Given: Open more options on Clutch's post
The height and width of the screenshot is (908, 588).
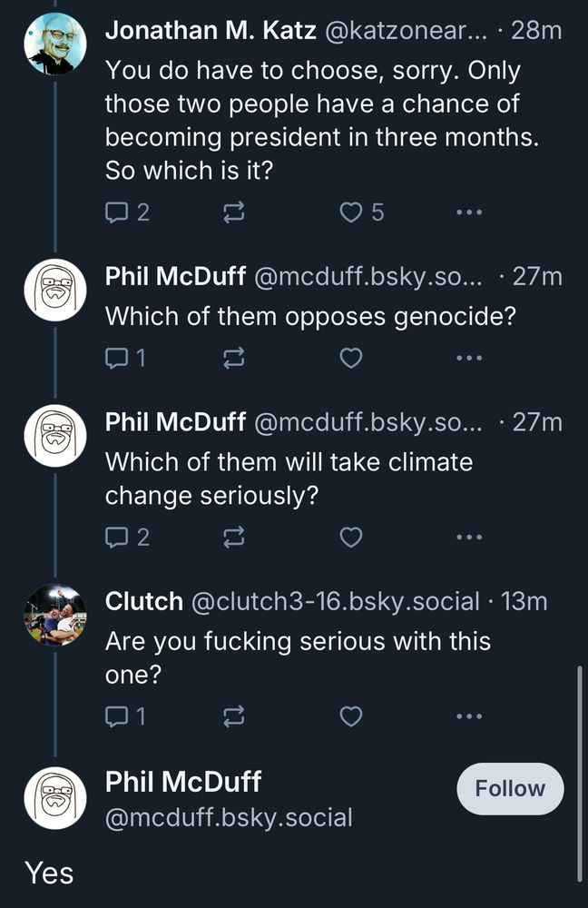Looking at the screenshot, I should coord(468,715).
